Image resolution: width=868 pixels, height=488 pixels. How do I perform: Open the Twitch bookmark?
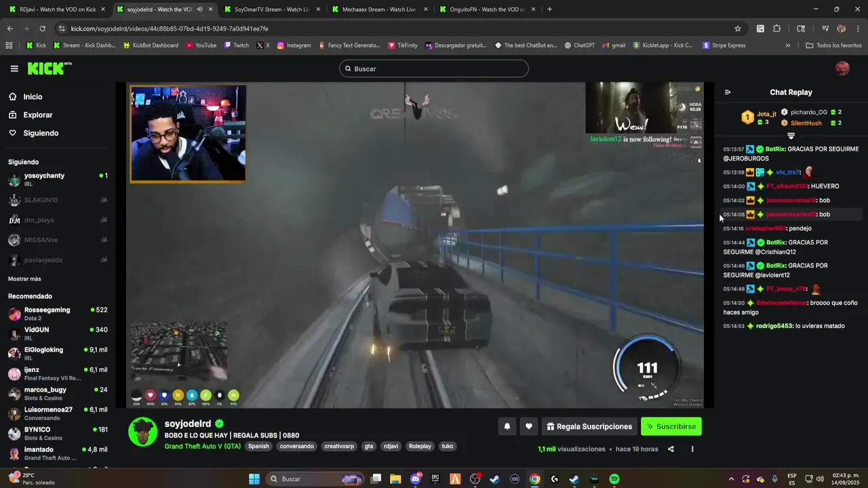[x=236, y=45]
